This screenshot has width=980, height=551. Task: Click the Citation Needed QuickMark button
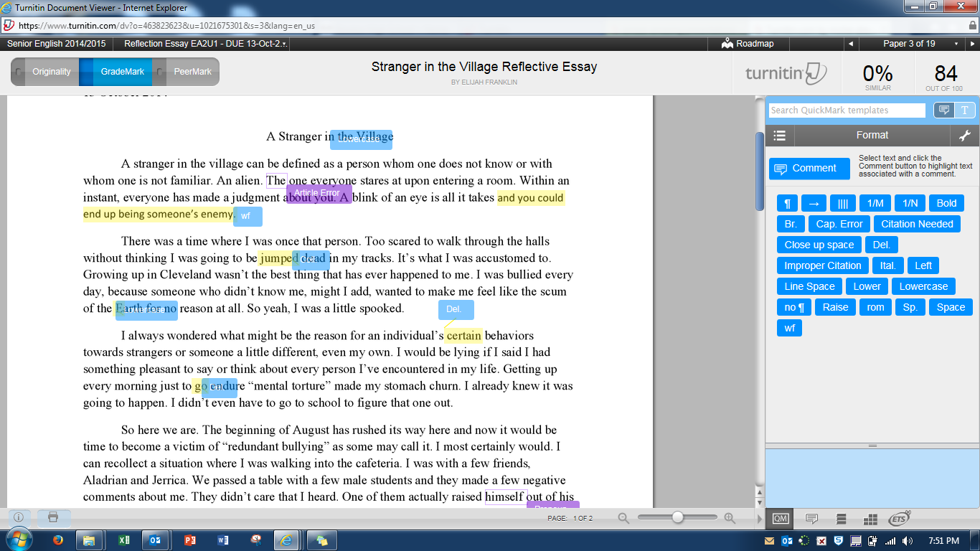click(x=916, y=224)
